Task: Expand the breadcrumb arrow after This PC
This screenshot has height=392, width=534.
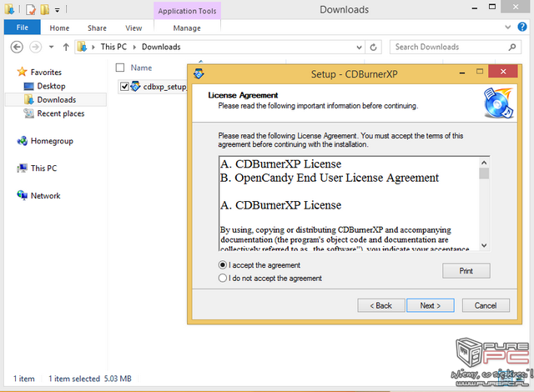Action: 134,47
